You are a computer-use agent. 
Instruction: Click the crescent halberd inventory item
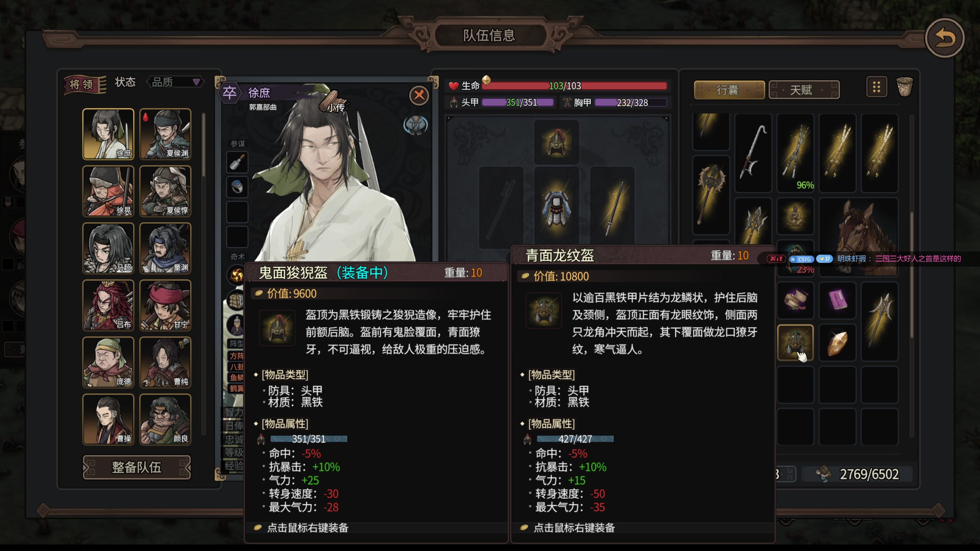[x=753, y=153]
